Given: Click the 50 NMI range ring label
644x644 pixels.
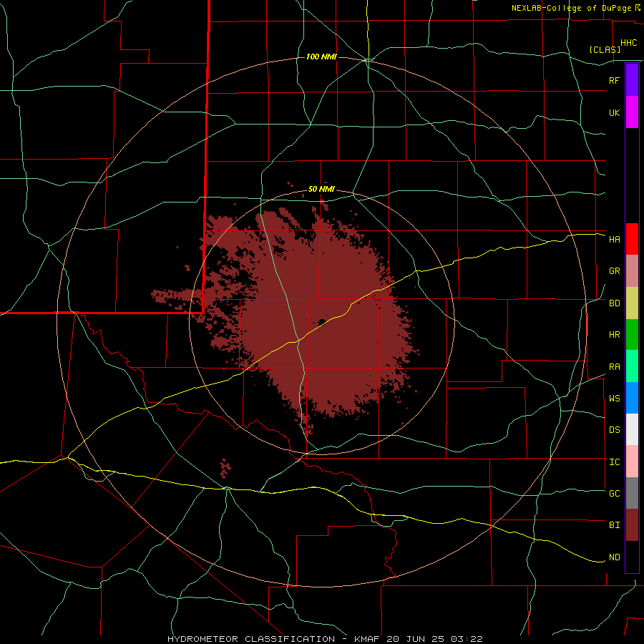Looking at the screenshot, I should pos(321,190).
